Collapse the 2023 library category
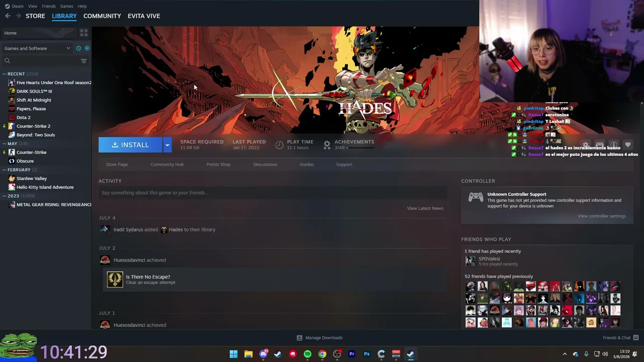The image size is (644, 362). pos(5,196)
